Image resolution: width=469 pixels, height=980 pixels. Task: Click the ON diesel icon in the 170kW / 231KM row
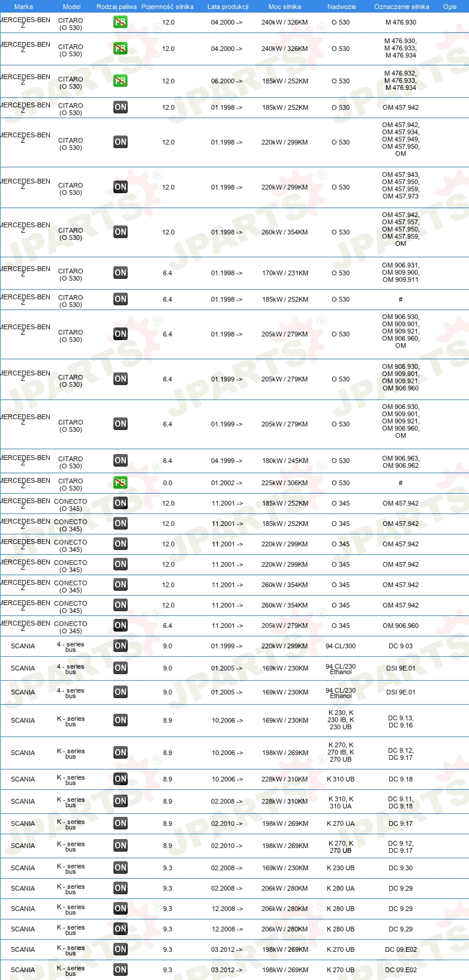click(121, 273)
